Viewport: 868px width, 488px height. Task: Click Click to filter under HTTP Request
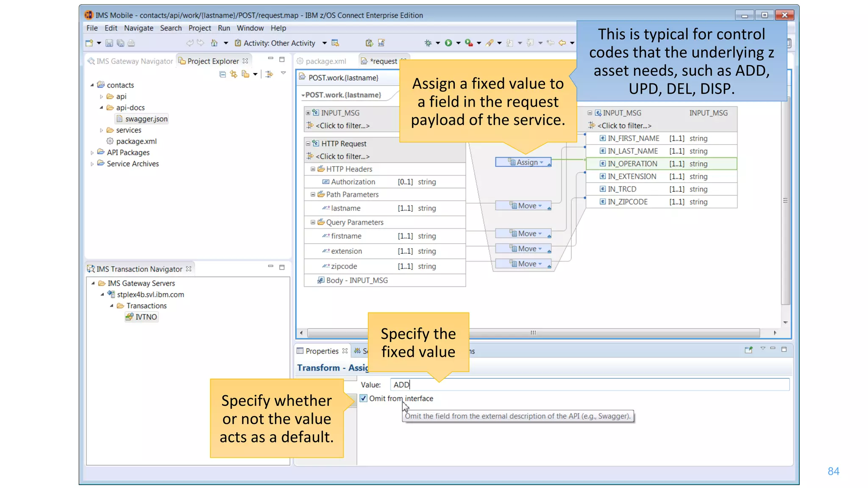point(342,156)
